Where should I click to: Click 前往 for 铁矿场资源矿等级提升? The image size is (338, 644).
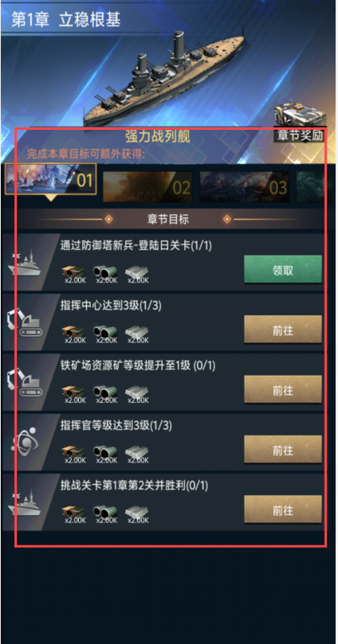coord(283,389)
